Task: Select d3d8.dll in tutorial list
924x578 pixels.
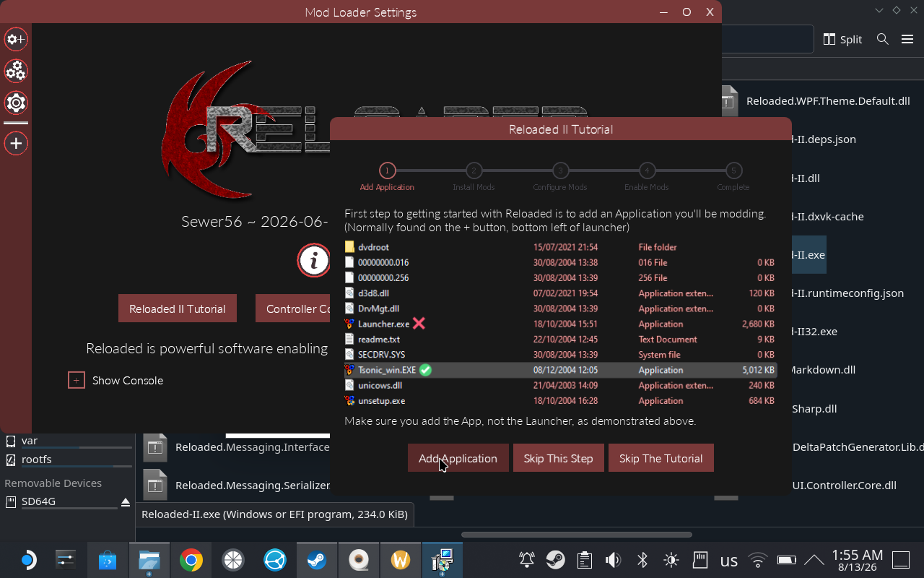Action: tap(560, 293)
